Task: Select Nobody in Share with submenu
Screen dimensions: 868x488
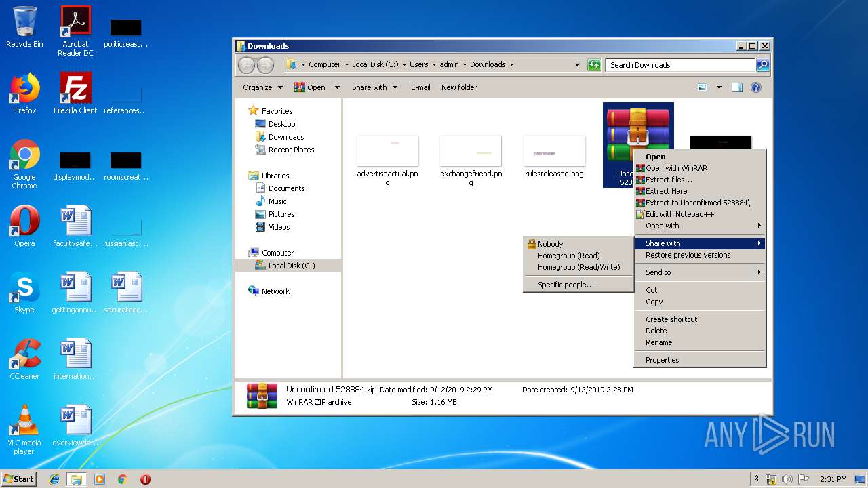Action: click(x=578, y=244)
